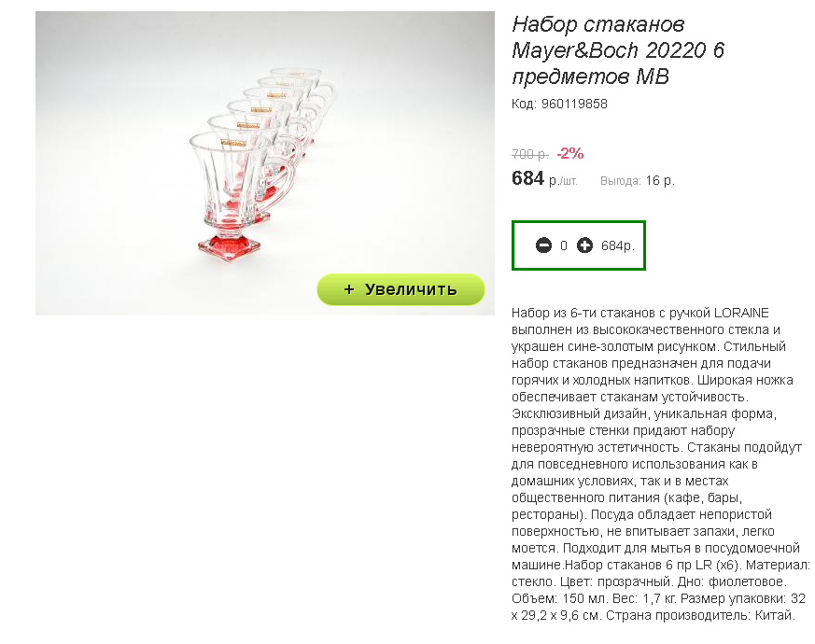Click the description line mentioning LORAINE
The width and height of the screenshot is (815, 644).
639,313
